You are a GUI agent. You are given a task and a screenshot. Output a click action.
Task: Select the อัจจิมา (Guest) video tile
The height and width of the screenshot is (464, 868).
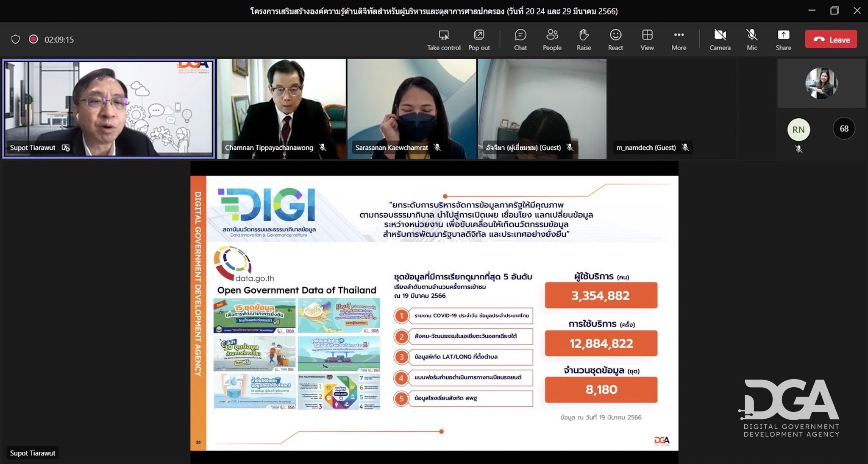pos(542,109)
